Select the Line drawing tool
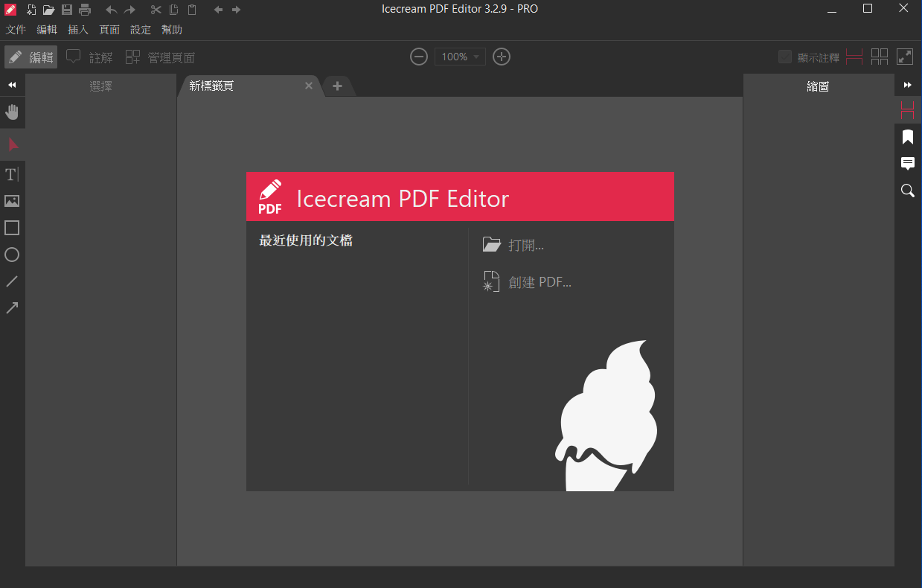 (x=12, y=281)
